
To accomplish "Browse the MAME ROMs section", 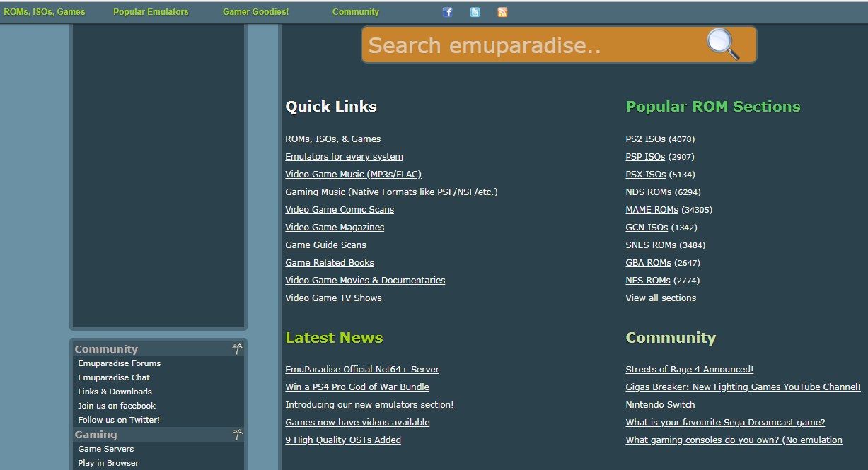I will (x=652, y=210).
